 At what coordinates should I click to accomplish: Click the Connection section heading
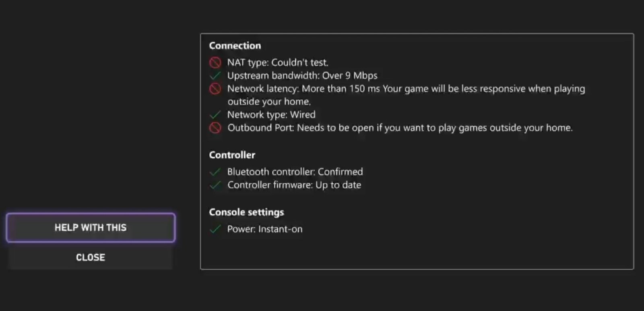tap(235, 46)
